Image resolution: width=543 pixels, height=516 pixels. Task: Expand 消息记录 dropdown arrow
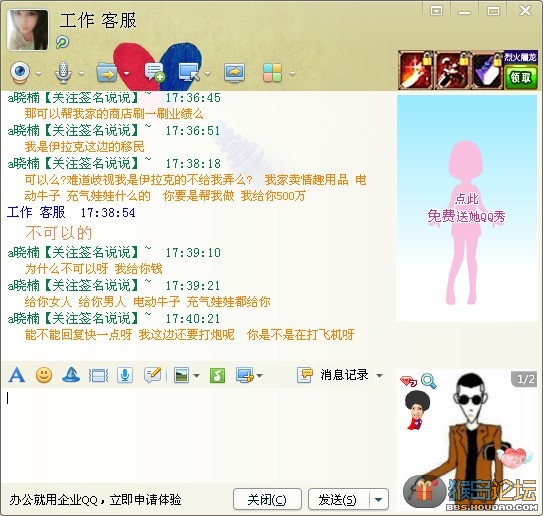coord(380,375)
